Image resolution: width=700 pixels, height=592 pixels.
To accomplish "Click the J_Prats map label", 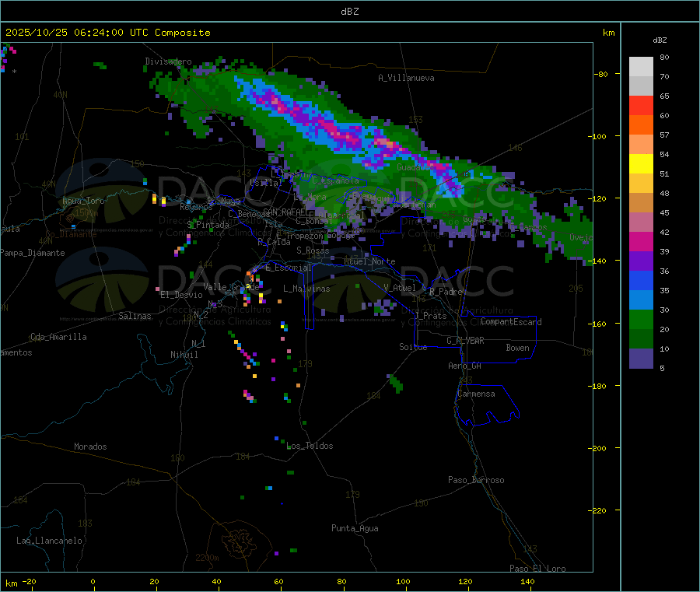I will click(x=431, y=316).
